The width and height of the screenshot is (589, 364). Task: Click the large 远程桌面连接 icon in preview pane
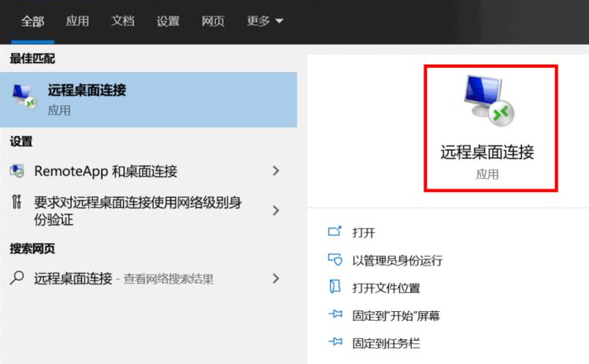[x=488, y=100]
